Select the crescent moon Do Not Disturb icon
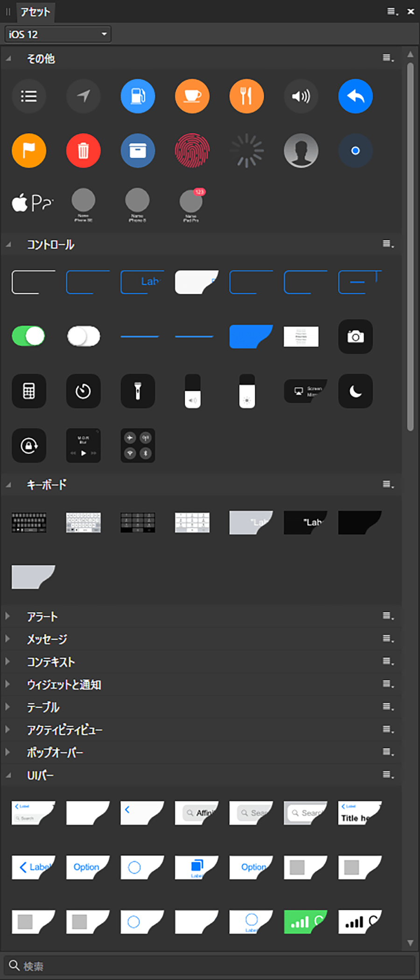This screenshot has height=980, width=420. coord(356,391)
